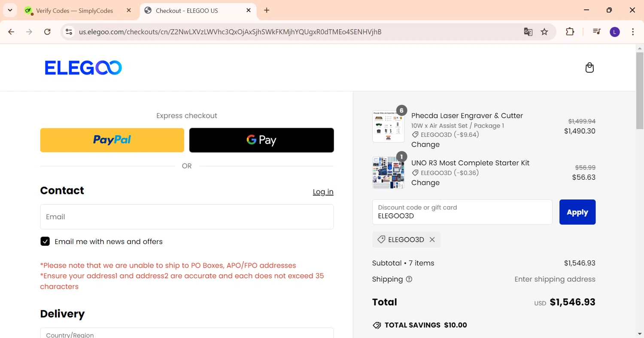Pay with the Google Pay button
The height and width of the screenshot is (338, 644).
point(261,140)
